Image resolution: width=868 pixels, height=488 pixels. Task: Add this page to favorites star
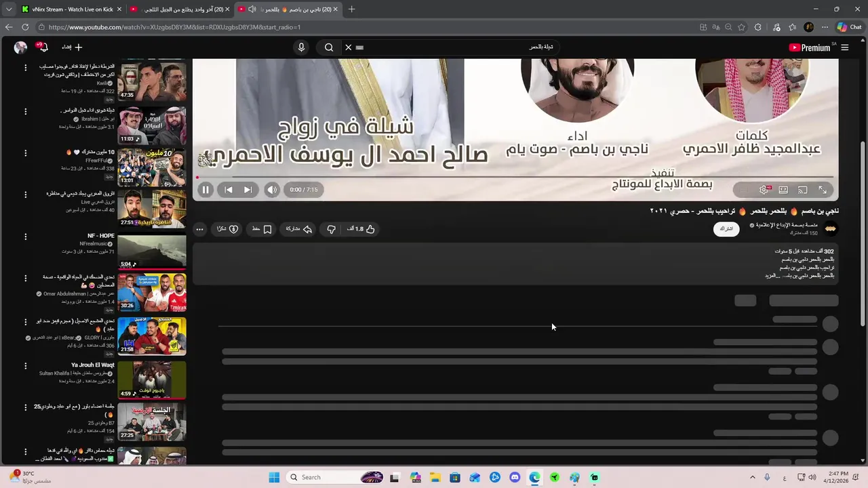point(741,27)
